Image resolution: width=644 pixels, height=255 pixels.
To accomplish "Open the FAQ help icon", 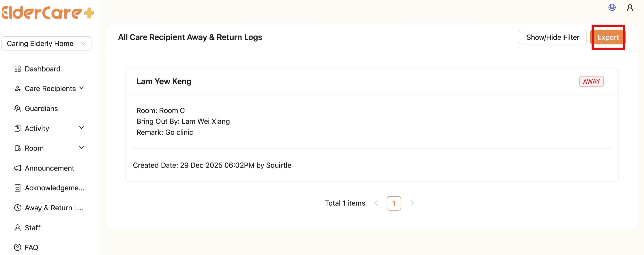I will pos(18,247).
